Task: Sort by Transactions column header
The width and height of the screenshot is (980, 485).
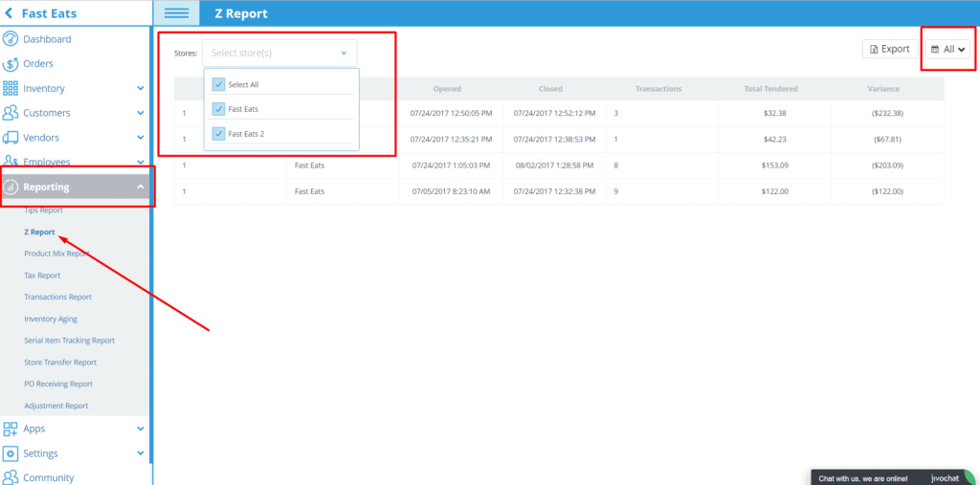Action: (658, 89)
